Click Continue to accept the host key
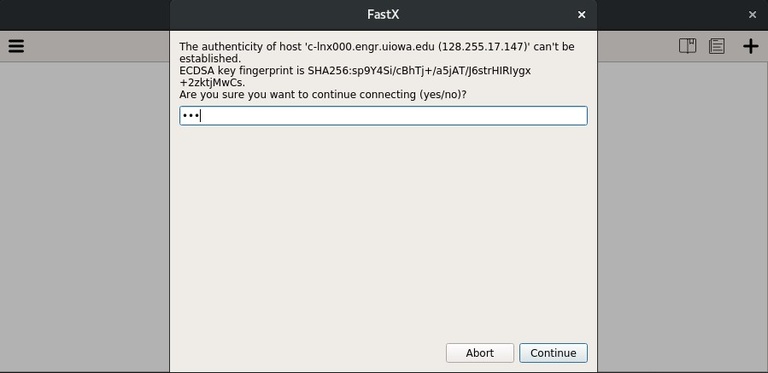Screen dimensions: 768x373 (553, 353)
